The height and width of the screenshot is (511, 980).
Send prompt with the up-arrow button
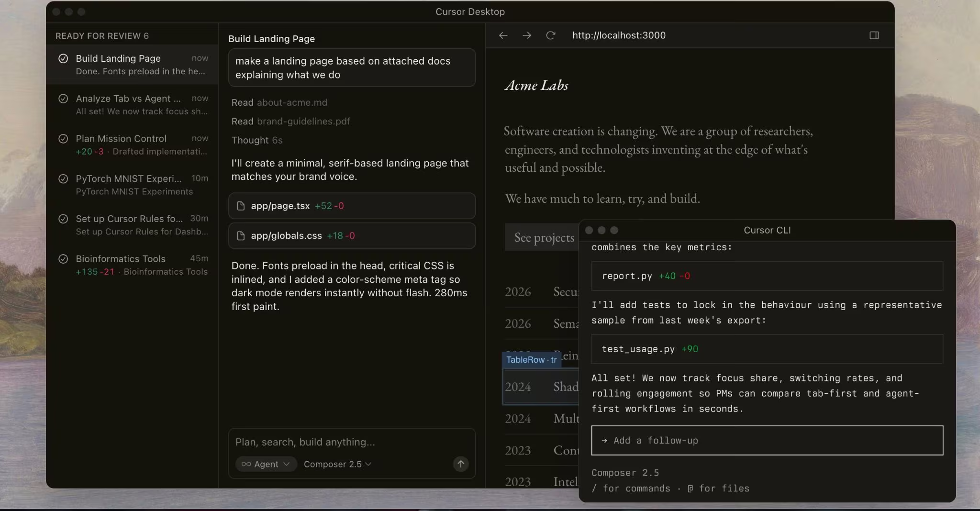point(461,464)
